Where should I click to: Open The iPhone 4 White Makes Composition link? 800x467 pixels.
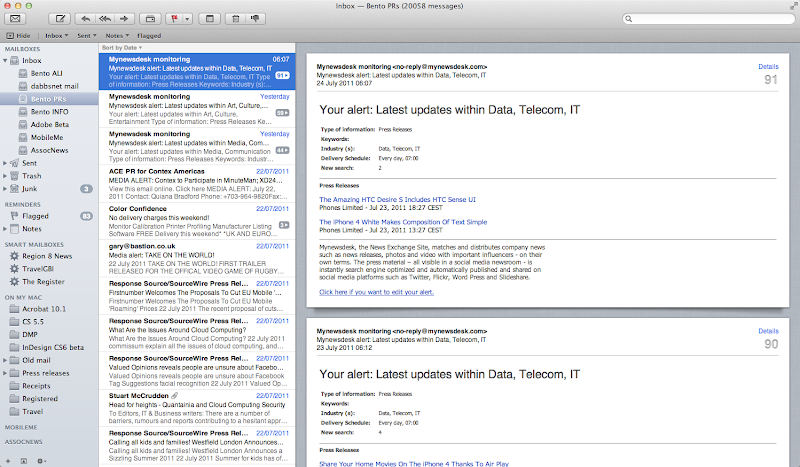403,222
